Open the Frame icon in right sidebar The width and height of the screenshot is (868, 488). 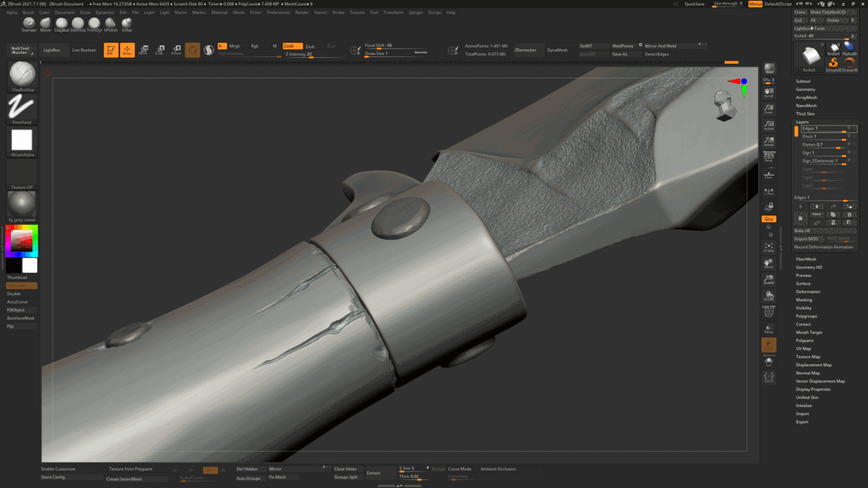[767, 246]
